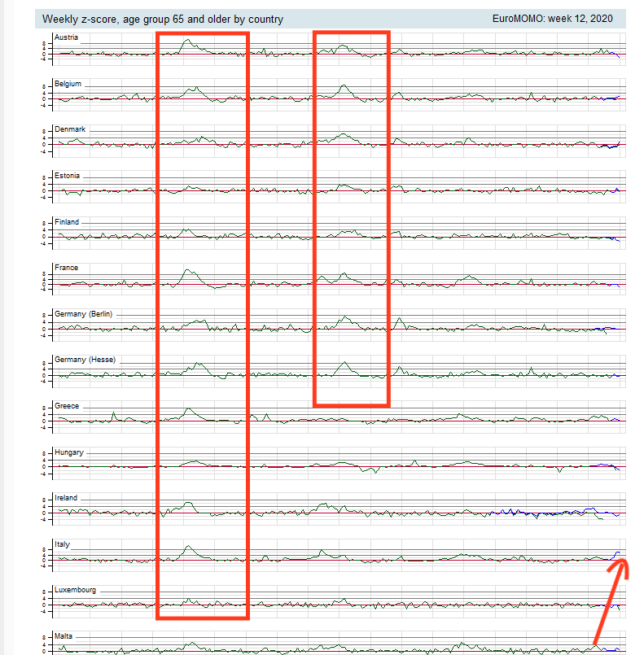
Task: Click the "EuroMOMO: week 12, 2020" label
Action: coord(553,18)
